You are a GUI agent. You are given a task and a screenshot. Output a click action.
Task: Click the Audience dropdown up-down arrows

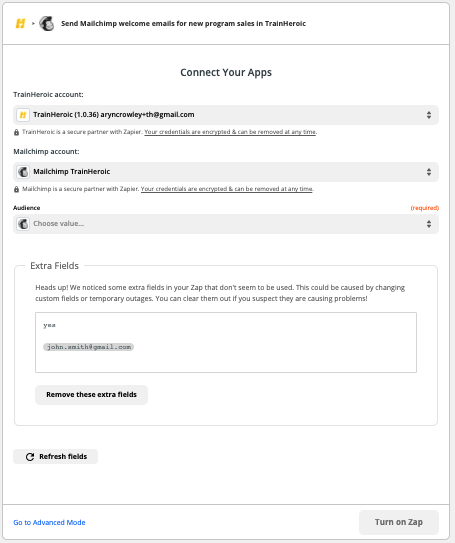click(429, 224)
